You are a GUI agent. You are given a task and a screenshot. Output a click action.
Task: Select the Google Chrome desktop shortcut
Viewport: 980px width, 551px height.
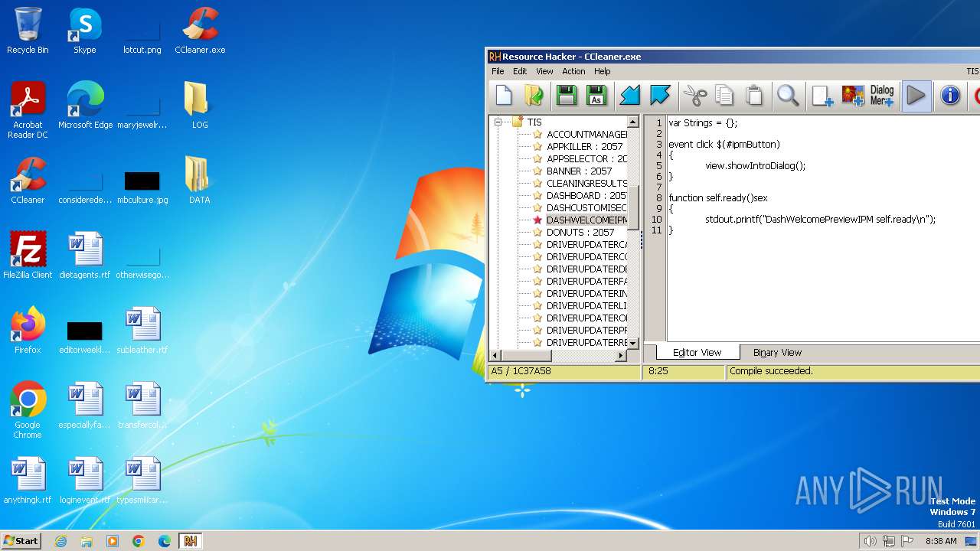pos(28,410)
